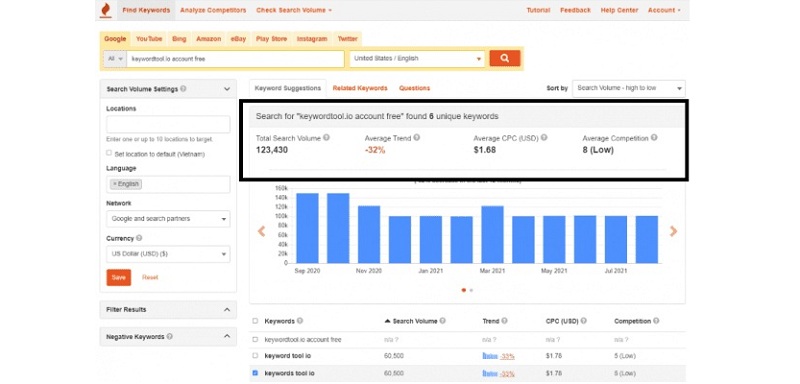Click help icon next to Search Volume Settings
Image resolution: width=800 pixels, height=384 pixels.
[183, 89]
